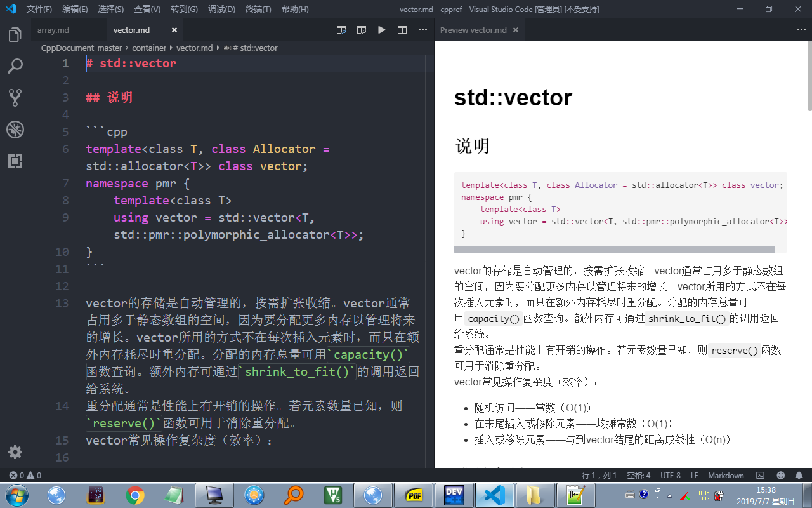Show hidden system tray icons
This screenshot has width=812, height=508.
click(669, 495)
